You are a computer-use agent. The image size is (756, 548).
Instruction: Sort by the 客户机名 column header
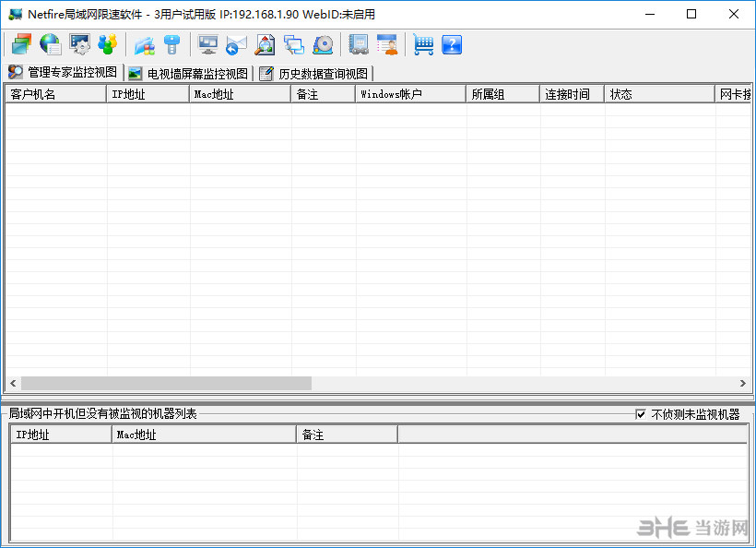click(x=55, y=94)
